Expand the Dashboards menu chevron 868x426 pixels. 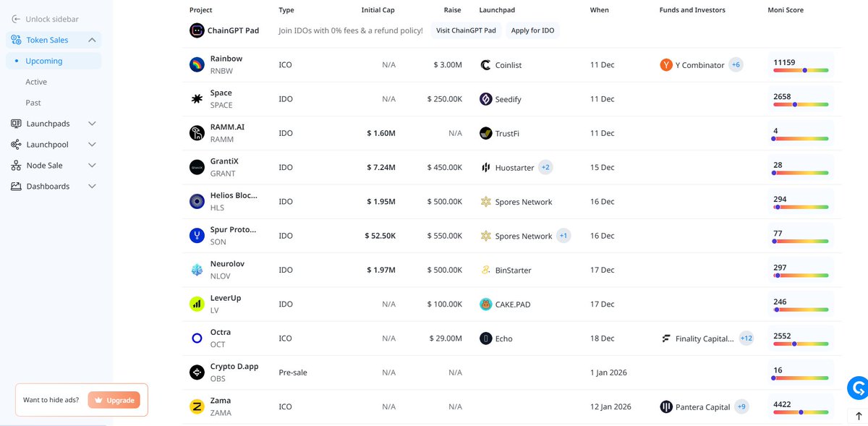point(92,186)
